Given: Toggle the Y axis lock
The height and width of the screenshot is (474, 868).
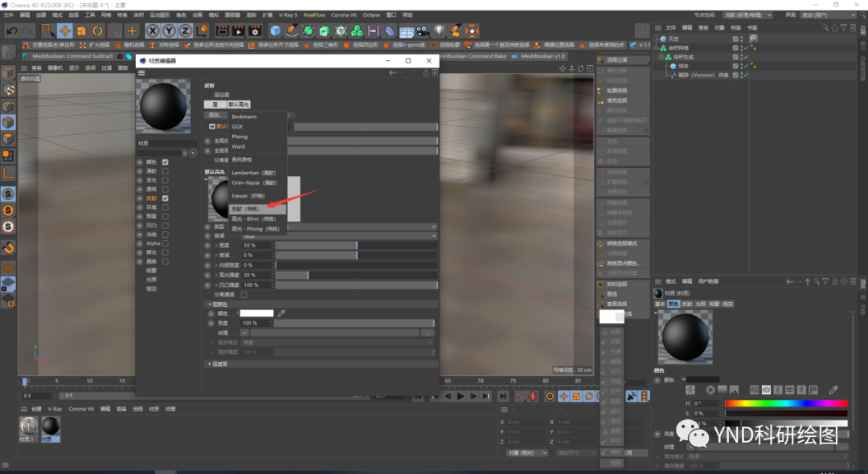Looking at the screenshot, I should [169, 31].
